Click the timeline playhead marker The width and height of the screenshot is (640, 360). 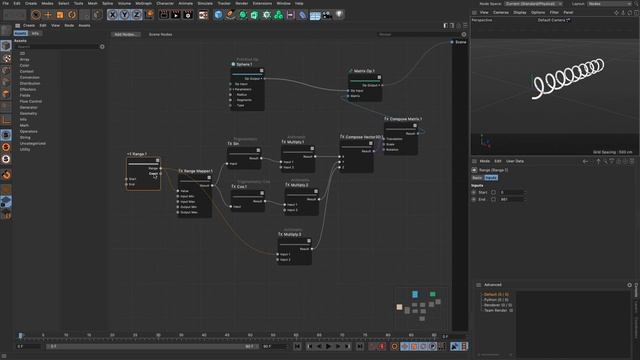tap(20, 336)
